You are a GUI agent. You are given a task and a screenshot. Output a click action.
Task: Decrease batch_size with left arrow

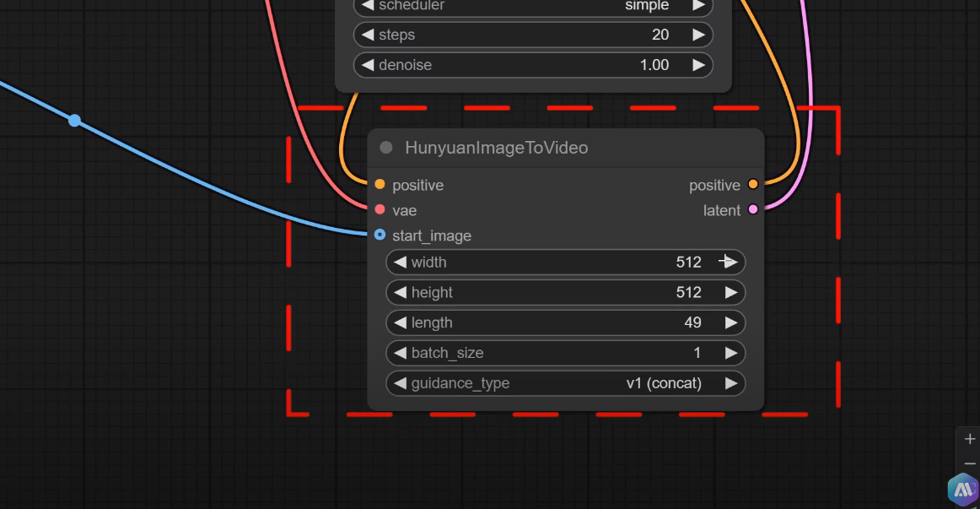click(400, 353)
